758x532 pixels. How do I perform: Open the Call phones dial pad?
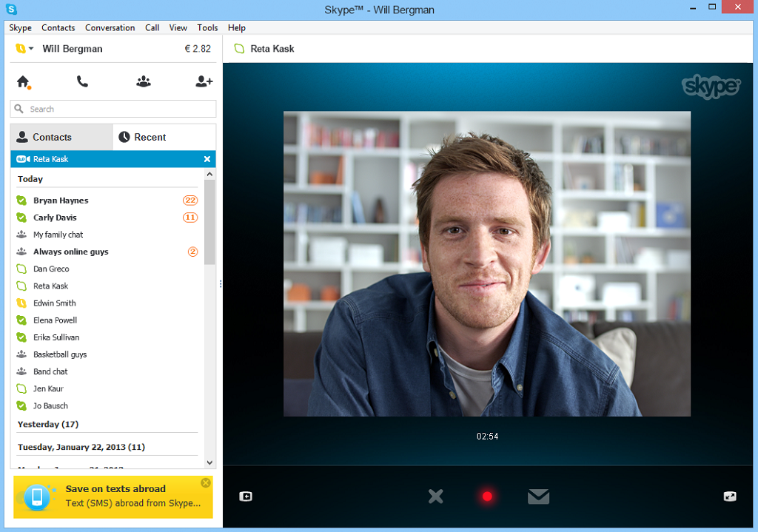[x=83, y=81]
